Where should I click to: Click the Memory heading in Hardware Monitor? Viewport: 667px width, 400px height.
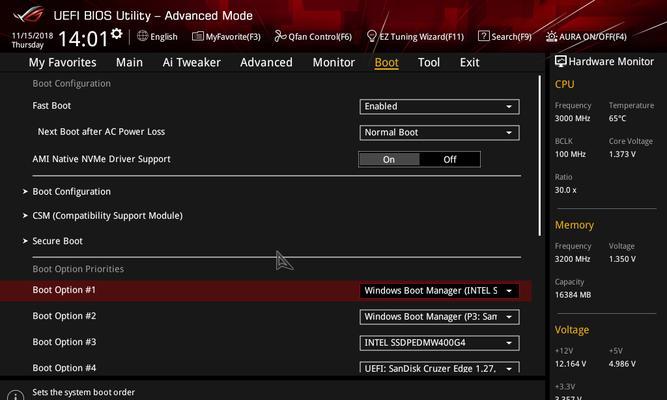pyautogui.click(x=574, y=225)
